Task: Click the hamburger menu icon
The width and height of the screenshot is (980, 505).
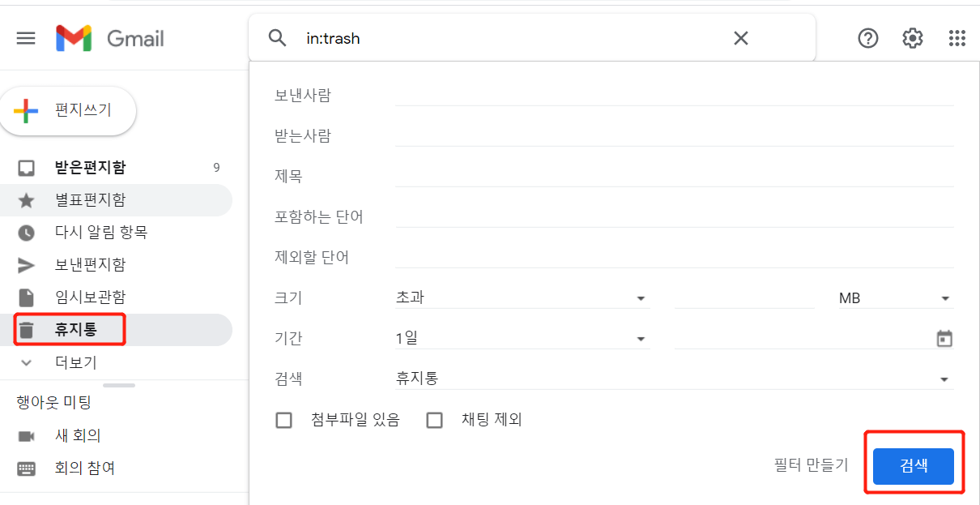Action: click(x=26, y=37)
